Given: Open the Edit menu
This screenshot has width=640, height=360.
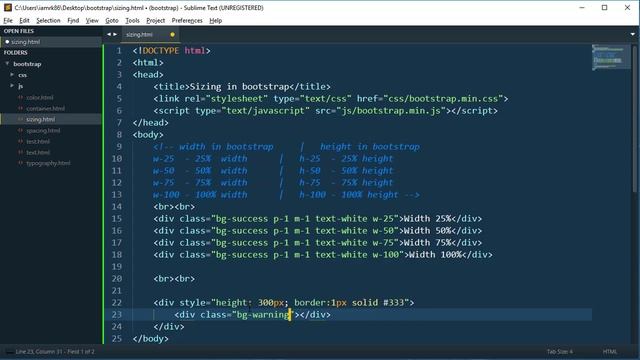Looking at the screenshot, I should [24, 20].
